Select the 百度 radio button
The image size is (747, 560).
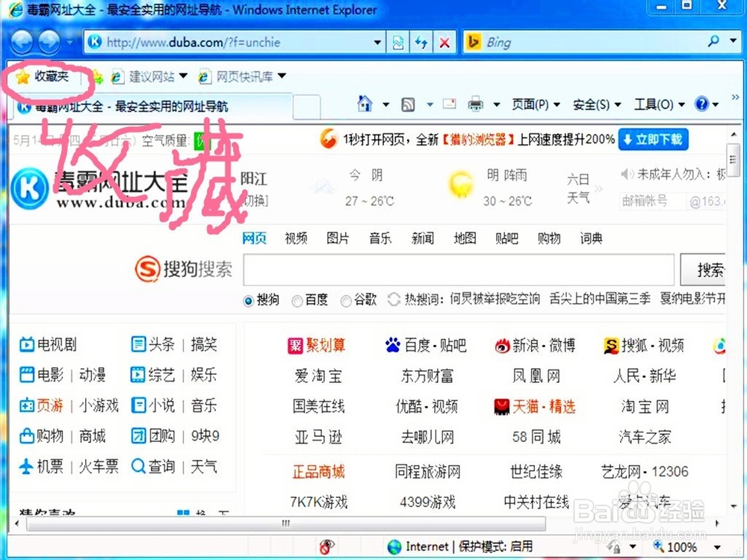pos(297,301)
